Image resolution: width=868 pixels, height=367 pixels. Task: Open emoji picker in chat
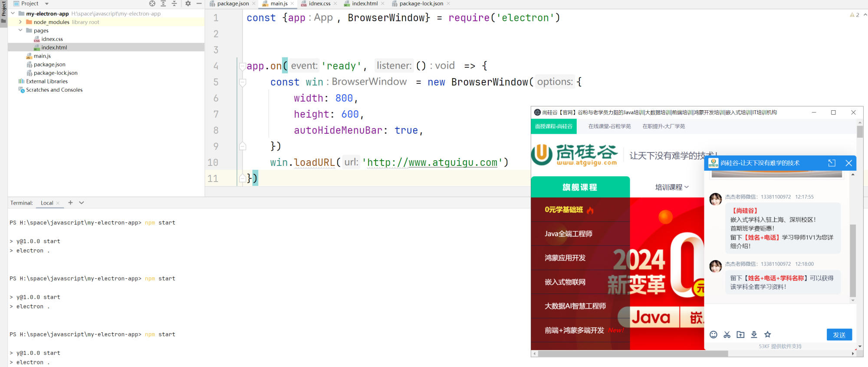click(x=713, y=334)
